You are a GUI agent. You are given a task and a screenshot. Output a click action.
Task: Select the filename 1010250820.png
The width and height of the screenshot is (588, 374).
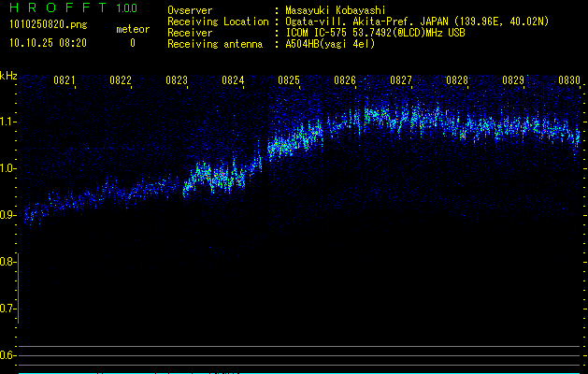tap(49, 25)
